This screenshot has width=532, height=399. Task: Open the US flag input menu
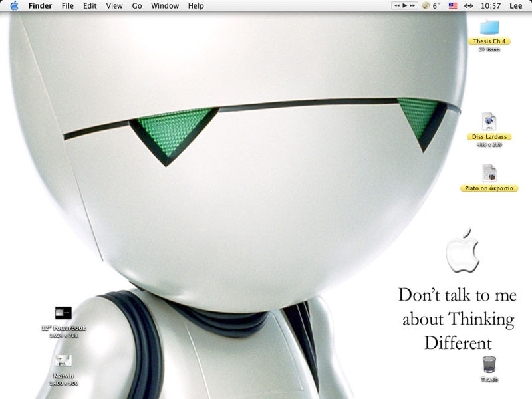click(453, 6)
